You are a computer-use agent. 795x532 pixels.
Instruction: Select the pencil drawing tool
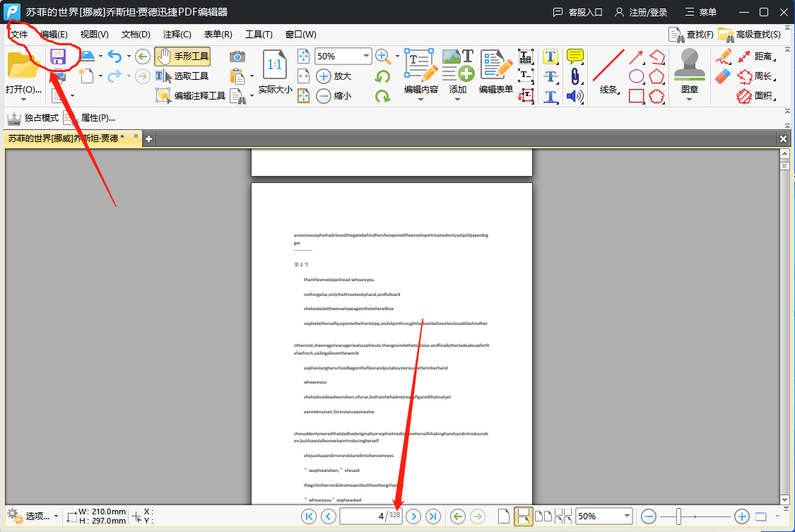tap(724, 57)
